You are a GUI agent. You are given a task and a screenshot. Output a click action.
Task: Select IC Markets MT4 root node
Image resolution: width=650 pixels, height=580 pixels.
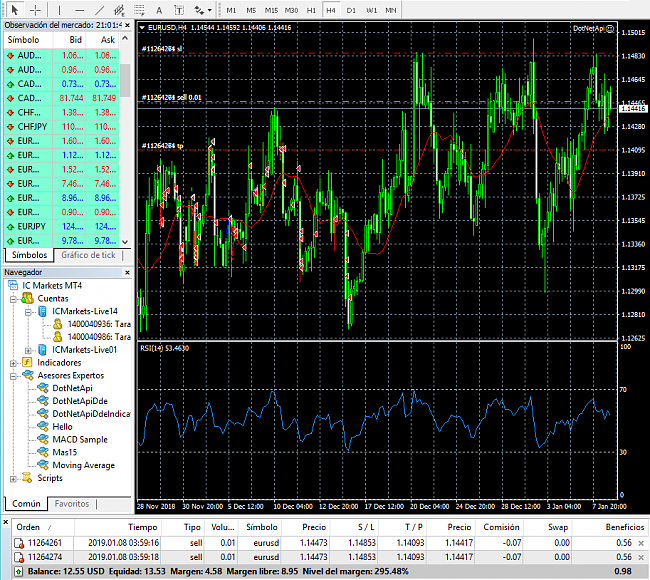[52, 286]
